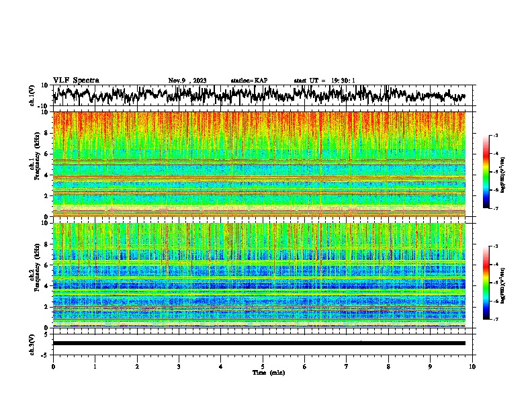Click the -3 label on ch.1 color scale
This screenshot has width=532, height=411.
[496, 135]
